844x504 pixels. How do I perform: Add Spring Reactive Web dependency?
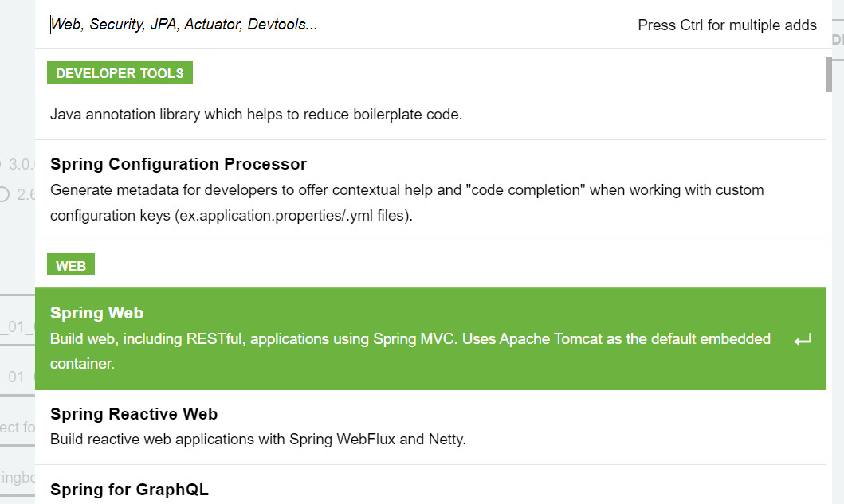tap(430, 427)
